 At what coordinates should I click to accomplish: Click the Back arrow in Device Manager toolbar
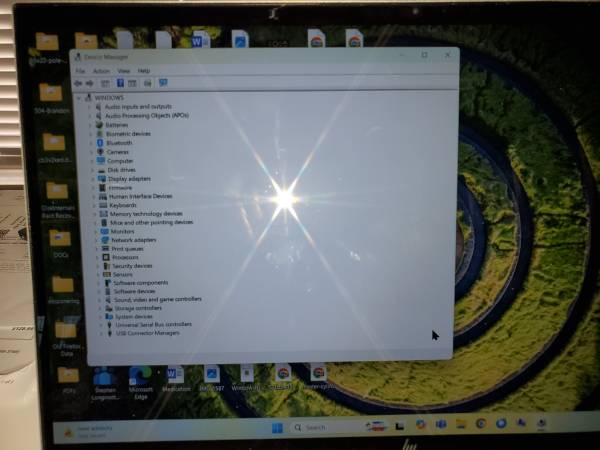78,83
